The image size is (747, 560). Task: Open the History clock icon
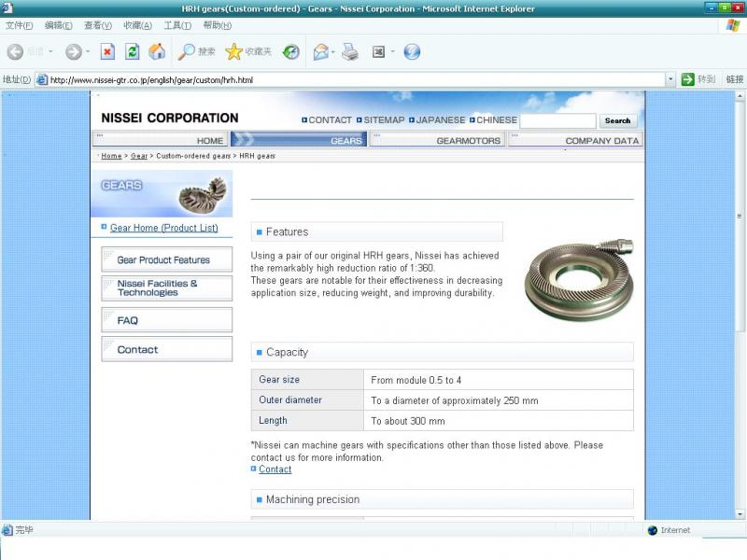pos(291,51)
